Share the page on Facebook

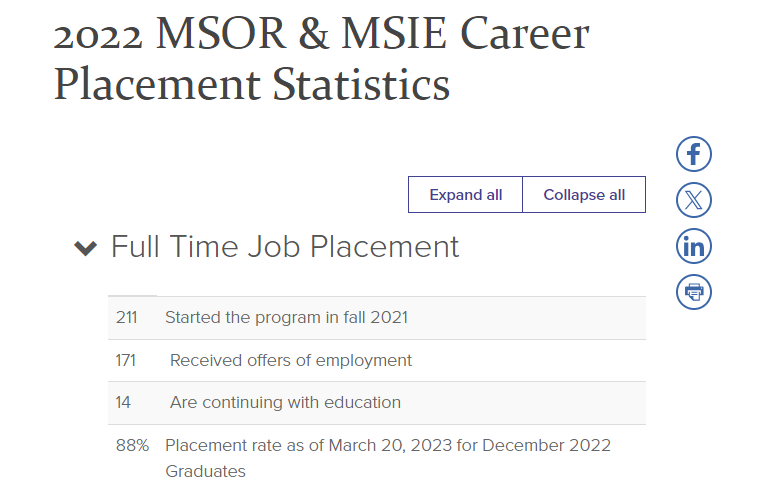click(x=694, y=154)
